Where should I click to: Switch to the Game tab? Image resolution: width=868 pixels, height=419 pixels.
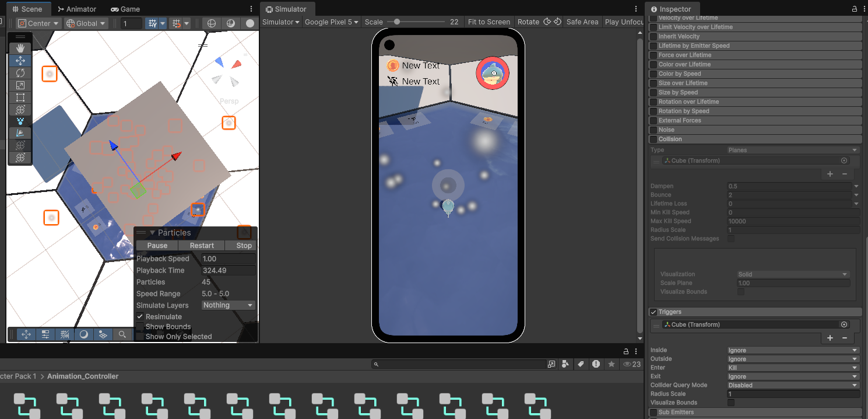click(x=125, y=9)
